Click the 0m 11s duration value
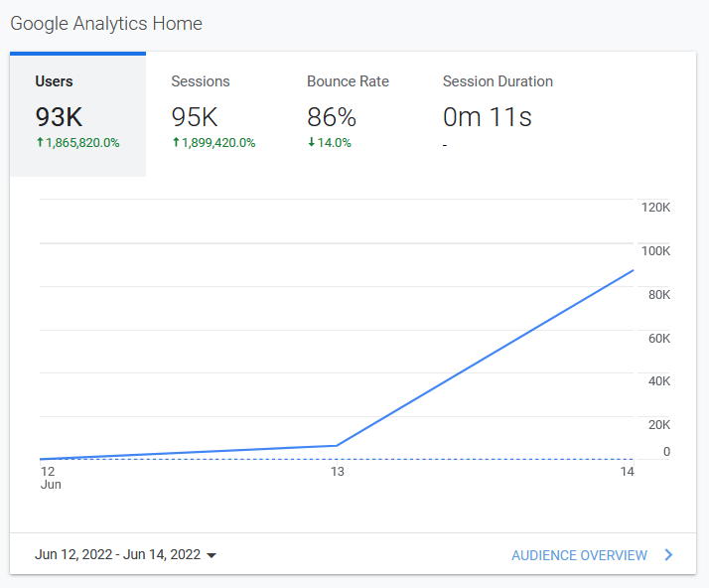Image resolution: width=709 pixels, height=588 pixels. (x=487, y=117)
